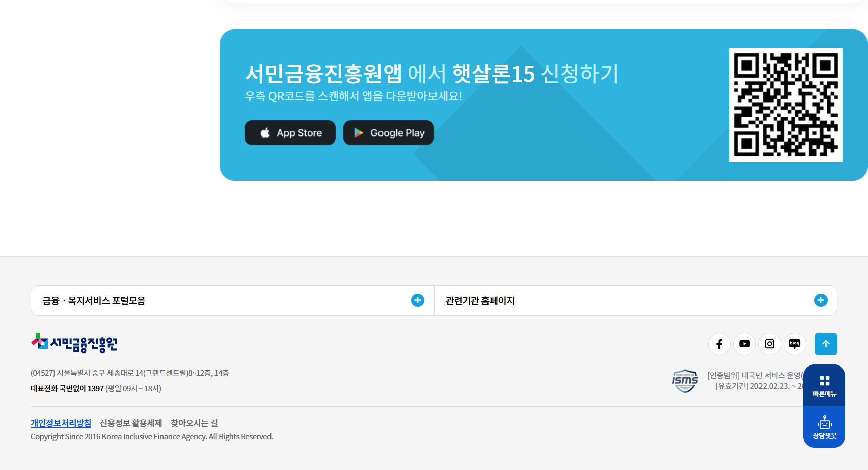Click the Copyright Since 2016 text
Viewport: 868px width, 470px height.
(152, 436)
